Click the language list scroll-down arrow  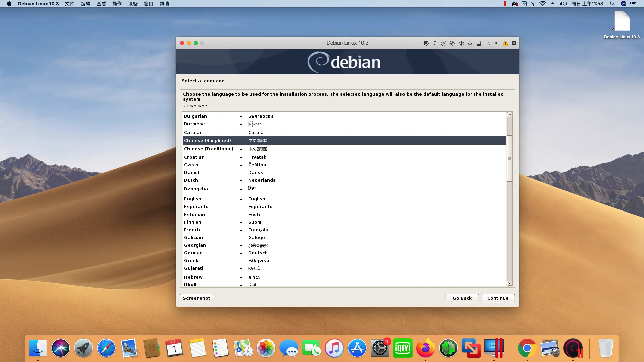coord(509,283)
